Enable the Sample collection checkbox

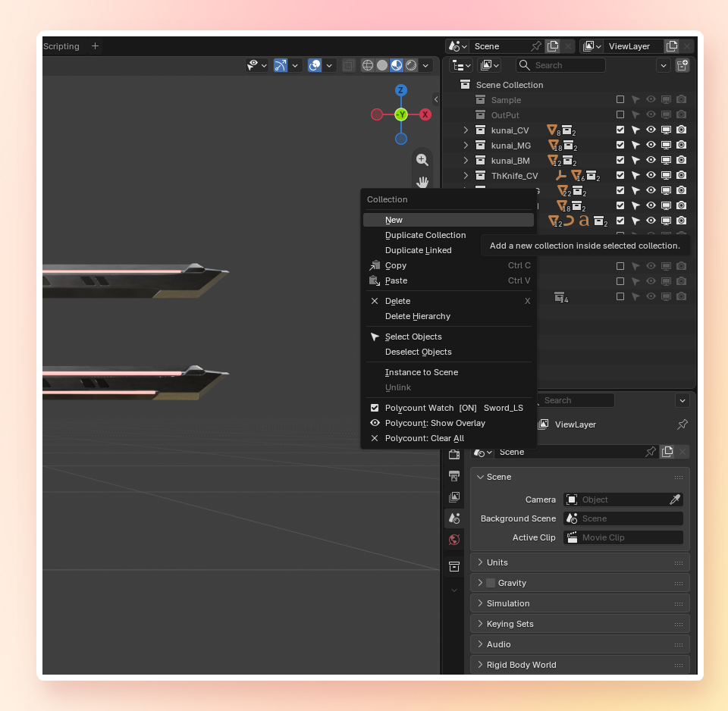pos(620,99)
